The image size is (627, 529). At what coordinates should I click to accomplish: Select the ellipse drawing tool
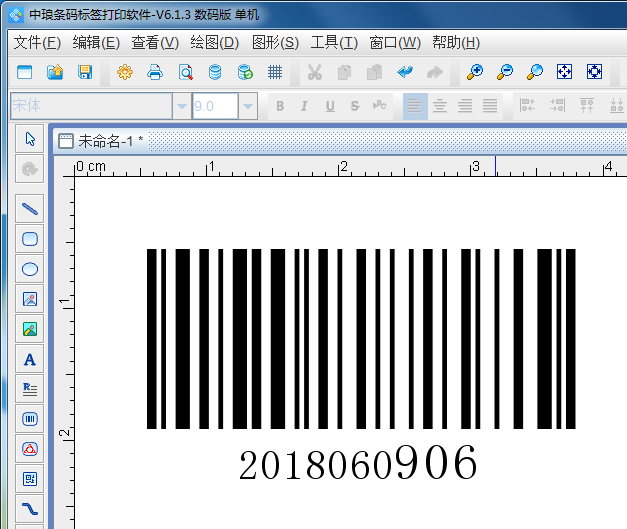30,269
